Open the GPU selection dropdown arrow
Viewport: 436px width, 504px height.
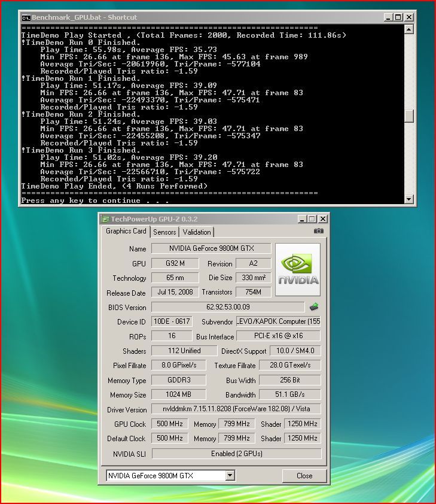230,475
